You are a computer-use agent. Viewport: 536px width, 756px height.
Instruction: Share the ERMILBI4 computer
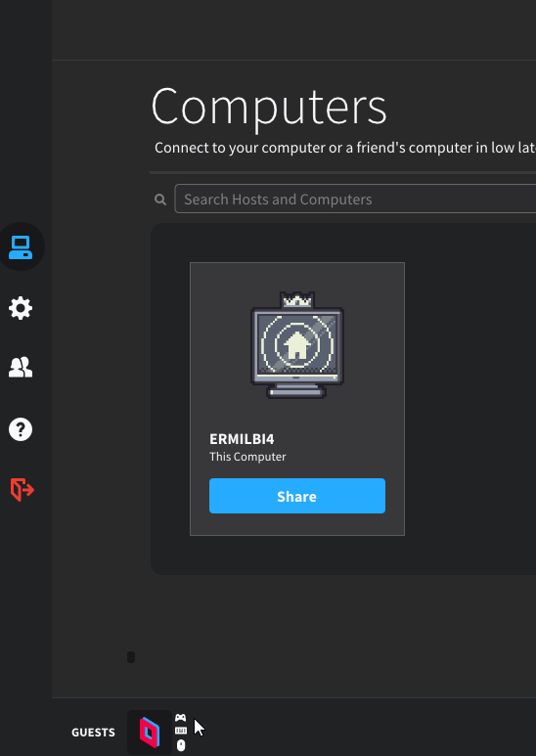coord(297,496)
